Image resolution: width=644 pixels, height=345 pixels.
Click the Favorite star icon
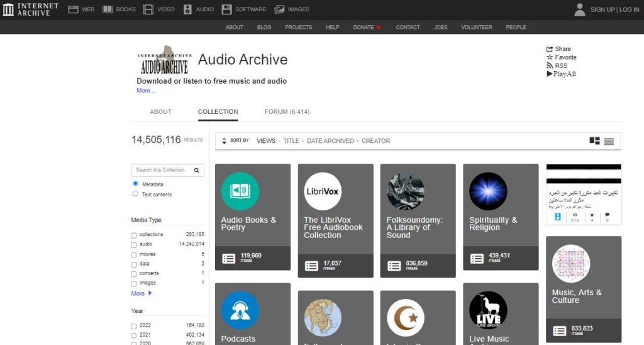tap(550, 57)
